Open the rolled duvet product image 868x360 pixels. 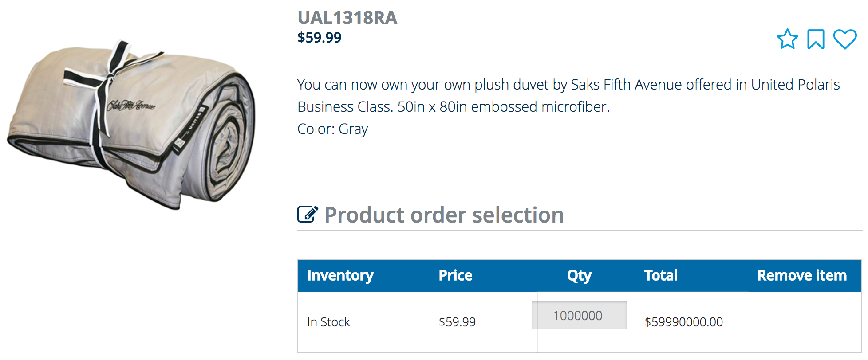tap(131, 125)
